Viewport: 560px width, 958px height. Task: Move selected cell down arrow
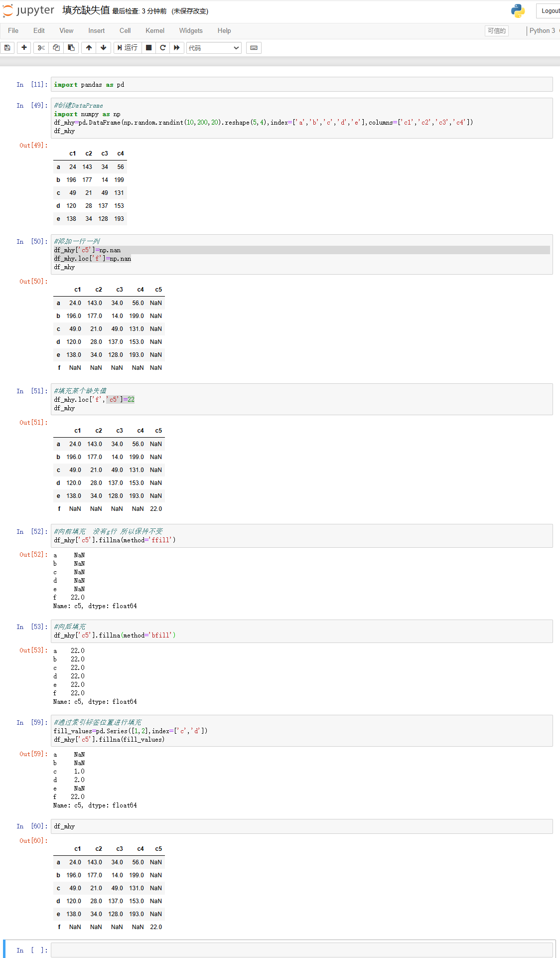(103, 48)
